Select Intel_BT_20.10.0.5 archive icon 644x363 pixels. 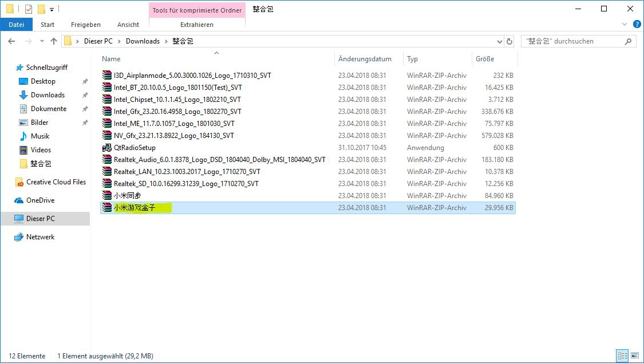coord(107,87)
